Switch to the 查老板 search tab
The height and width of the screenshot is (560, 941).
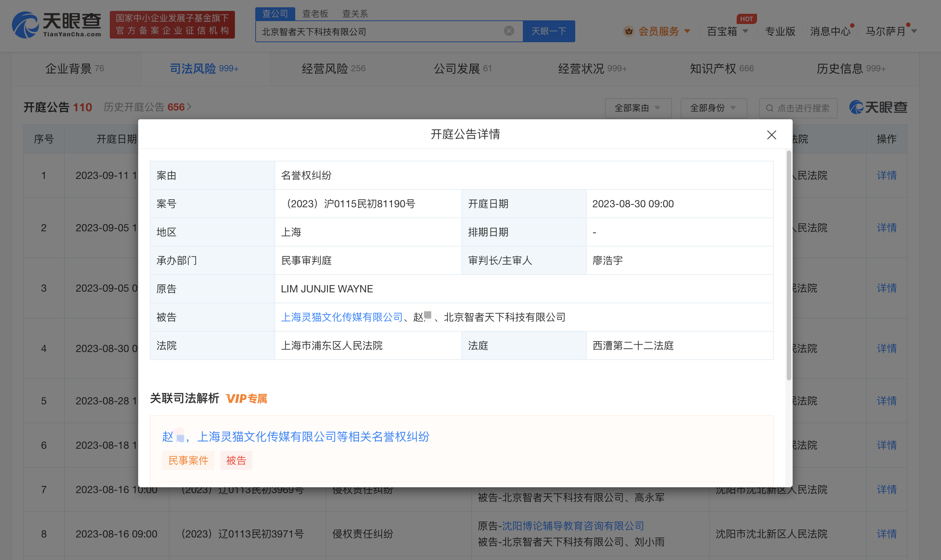tap(315, 14)
